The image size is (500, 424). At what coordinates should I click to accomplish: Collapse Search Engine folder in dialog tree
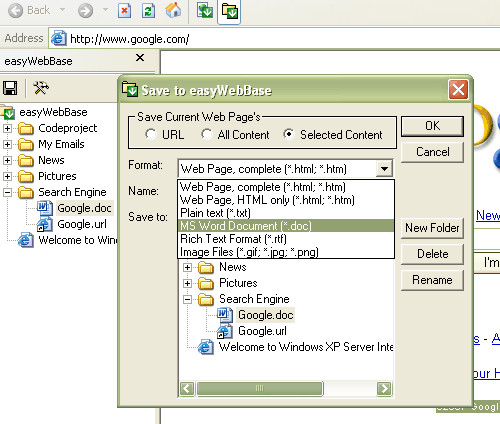click(187, 299)
